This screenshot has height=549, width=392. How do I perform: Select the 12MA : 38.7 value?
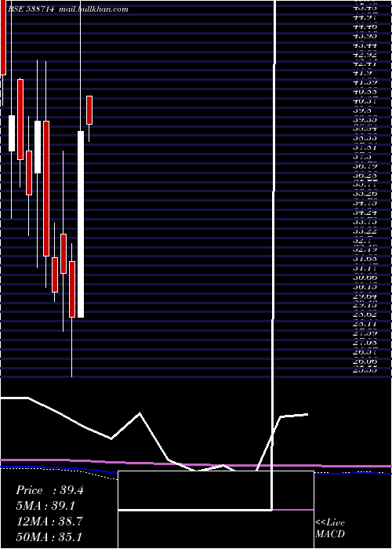pos(49,522)
